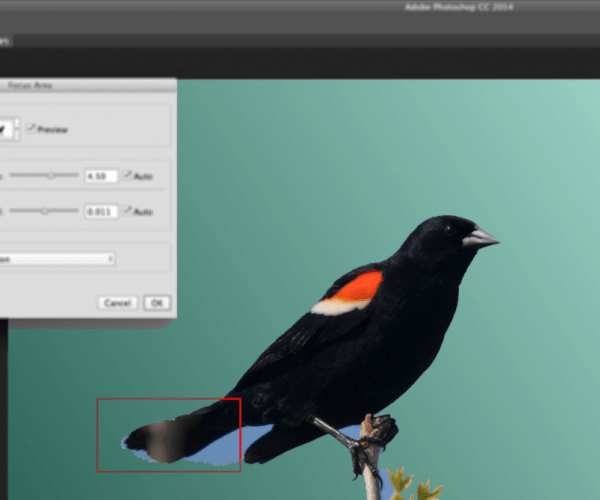600x500 pixels.
Task: Click the arrows beside the View thumbnail
Action: click(18, 129)
